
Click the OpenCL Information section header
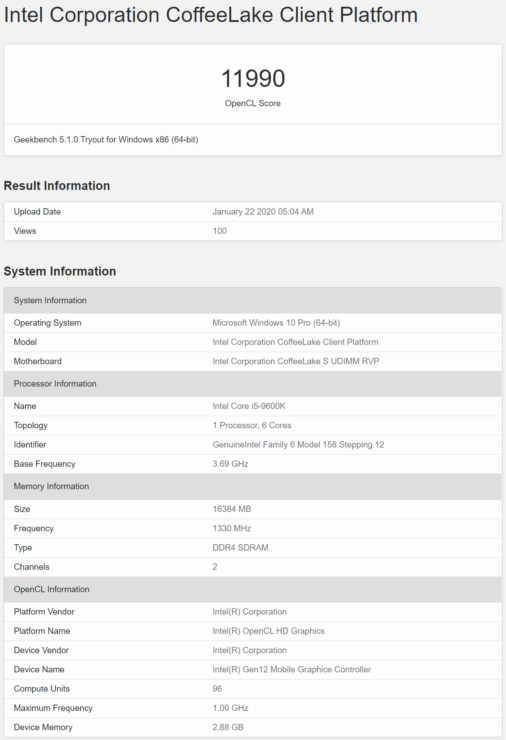(253, 589)
